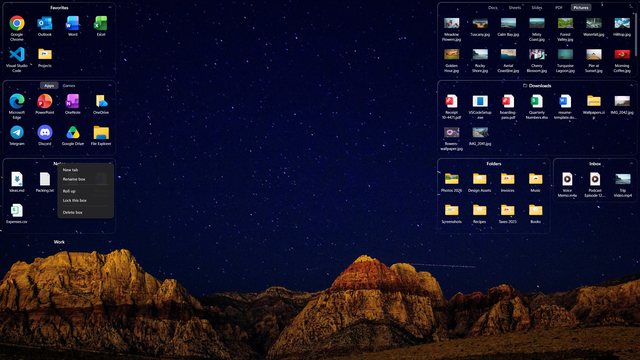The image size is (640, 360).
Task: Select the Pictures tab
Action: [x=580, y=8]
